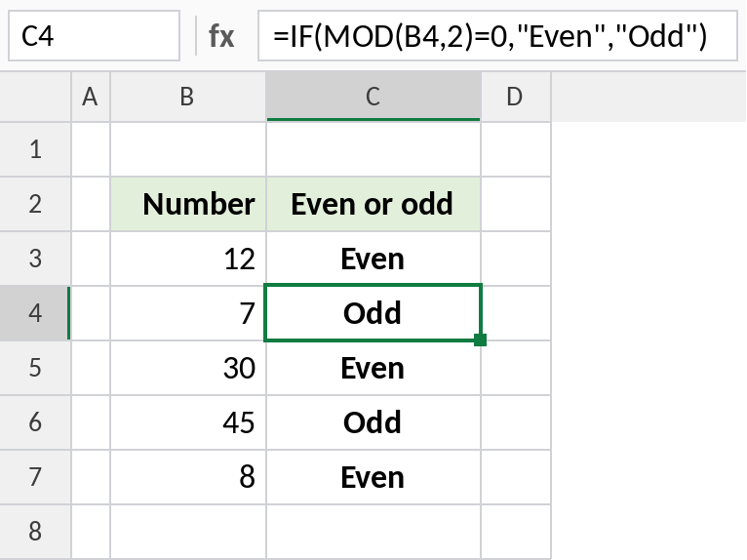Select row 8 header

pos(35,532)
